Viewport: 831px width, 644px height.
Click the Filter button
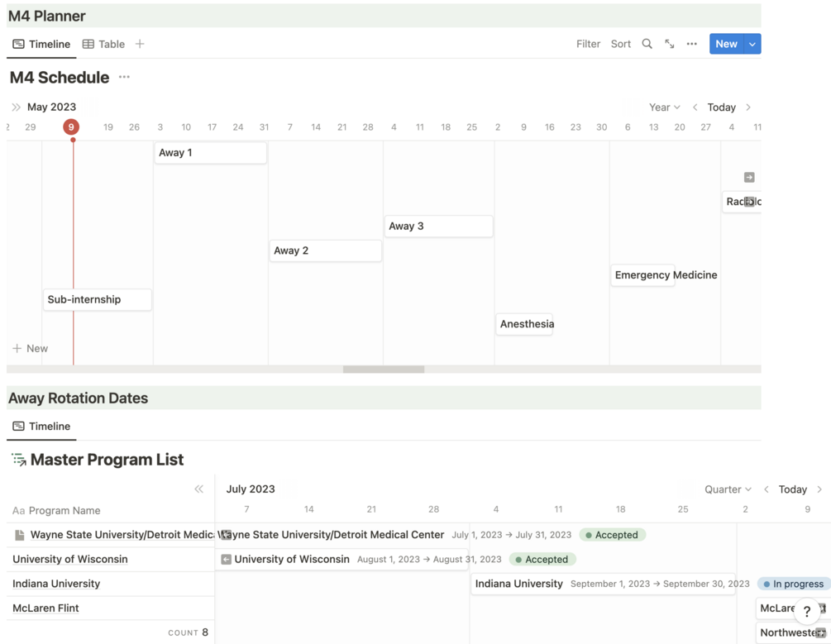(x=588, y=44)
